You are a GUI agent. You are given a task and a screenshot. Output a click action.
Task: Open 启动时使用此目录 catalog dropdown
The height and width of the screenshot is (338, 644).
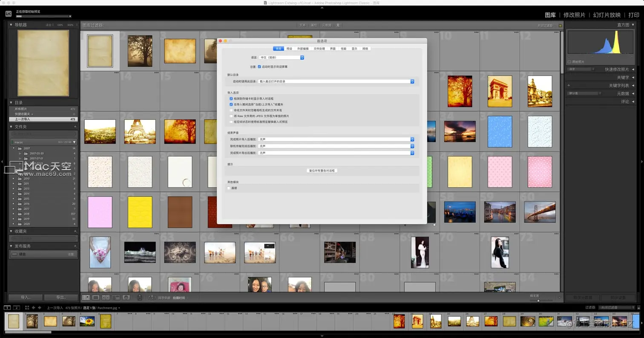336,81
